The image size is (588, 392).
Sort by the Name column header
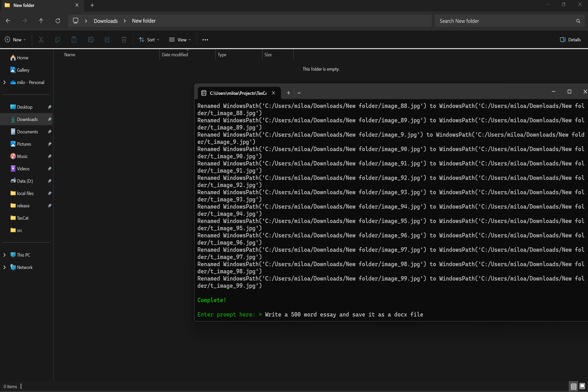click(x=111, y=55)
